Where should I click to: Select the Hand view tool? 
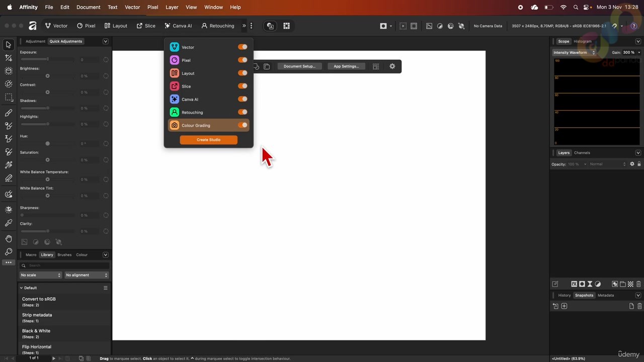coord(9,238)
